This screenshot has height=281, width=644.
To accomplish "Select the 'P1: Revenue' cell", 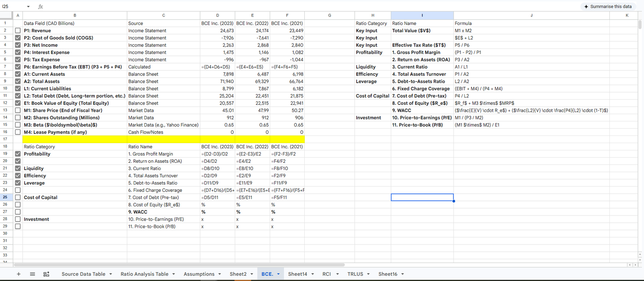I will (75, 31).
